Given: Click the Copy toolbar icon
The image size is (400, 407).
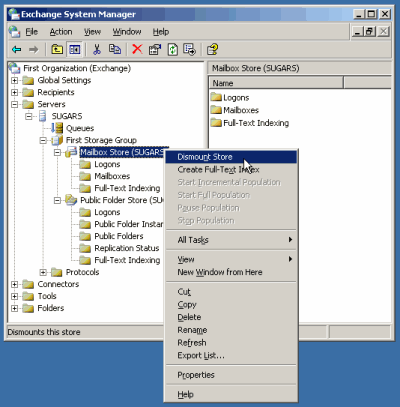Looking at the screenshot, I should click(x=115, y=50).
